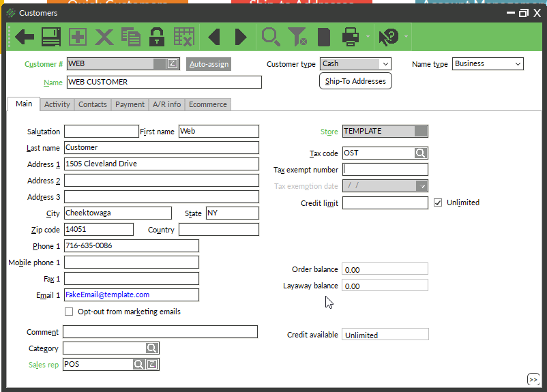Open the Name type dropdown

[x=518, y=64]
